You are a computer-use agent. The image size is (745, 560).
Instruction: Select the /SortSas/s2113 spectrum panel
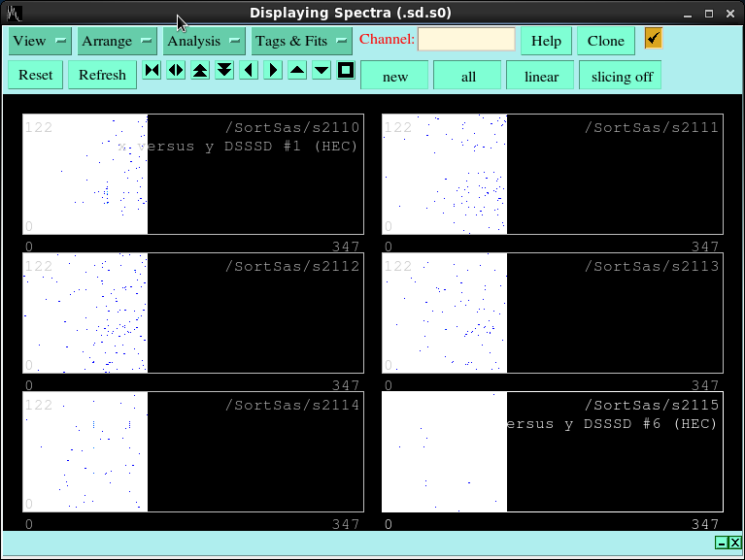(x=553, y=313)
